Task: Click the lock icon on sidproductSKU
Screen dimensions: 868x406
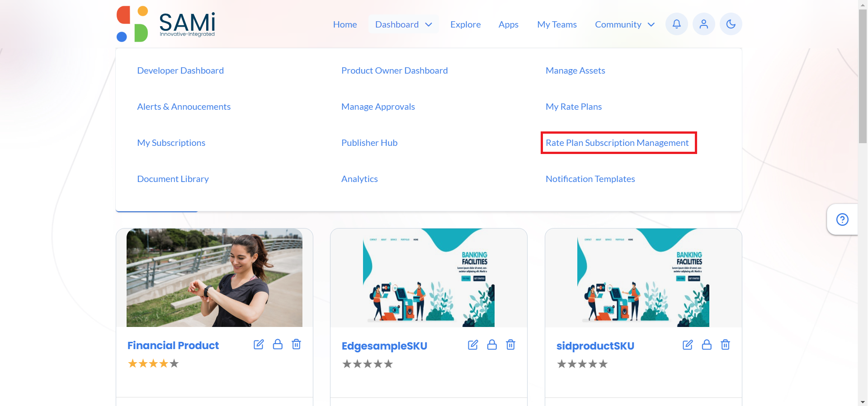Action: 707,345
